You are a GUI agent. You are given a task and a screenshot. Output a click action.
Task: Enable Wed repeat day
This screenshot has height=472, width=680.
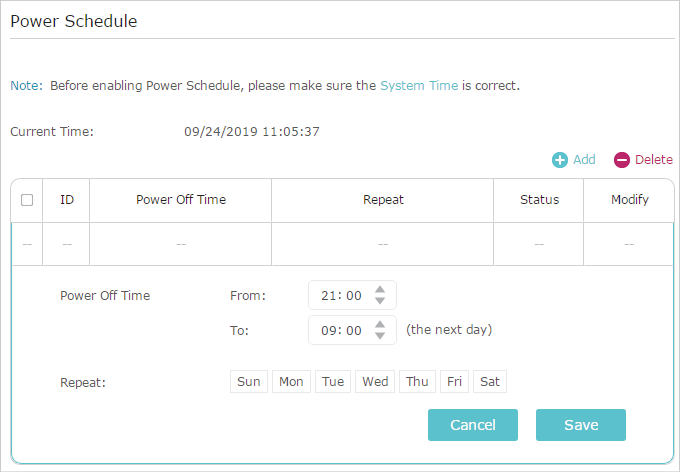[x=375, y=381]
